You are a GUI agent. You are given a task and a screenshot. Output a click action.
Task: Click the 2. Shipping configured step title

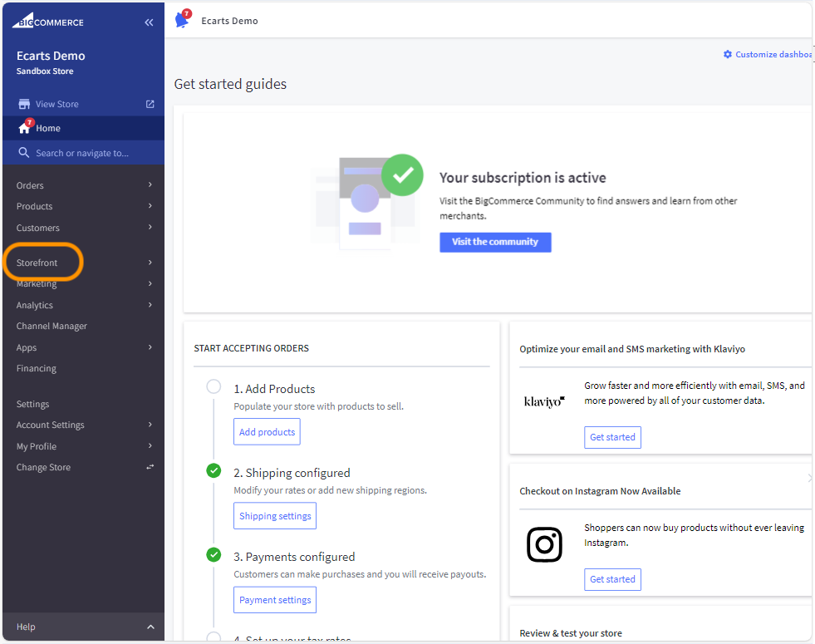[292, 473]
